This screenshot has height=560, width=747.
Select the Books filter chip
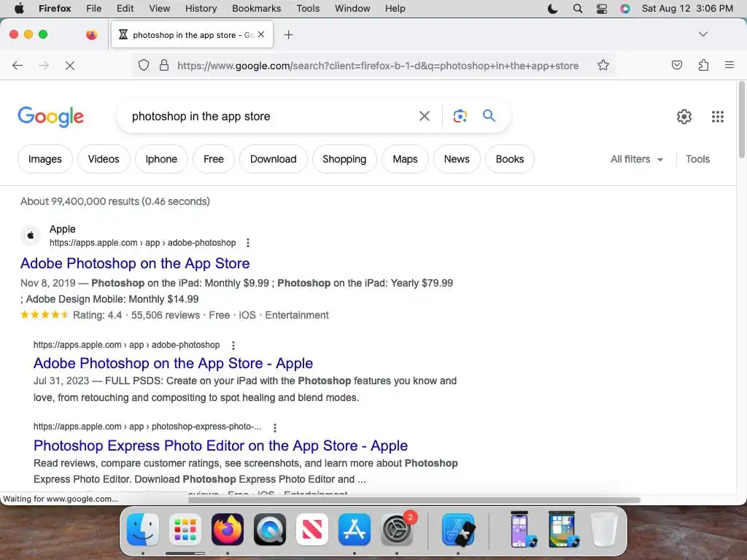[x=509, y=159]
